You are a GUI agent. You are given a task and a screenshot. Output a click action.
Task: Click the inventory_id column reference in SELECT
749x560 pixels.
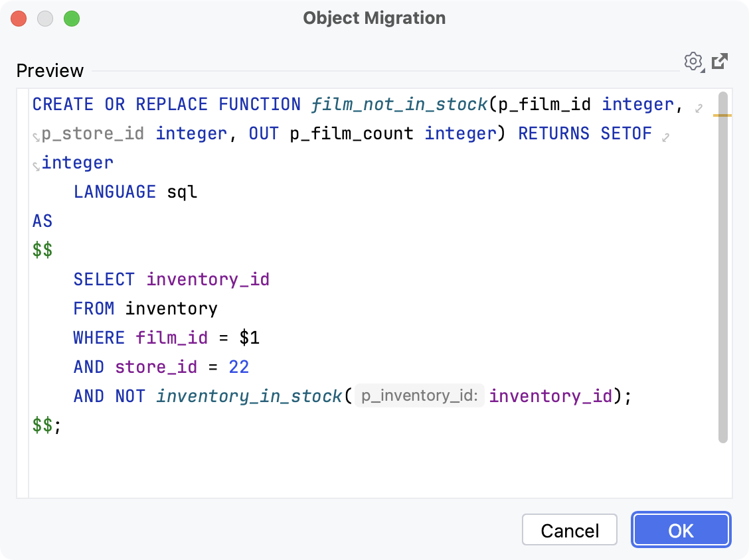click(208, 279)
